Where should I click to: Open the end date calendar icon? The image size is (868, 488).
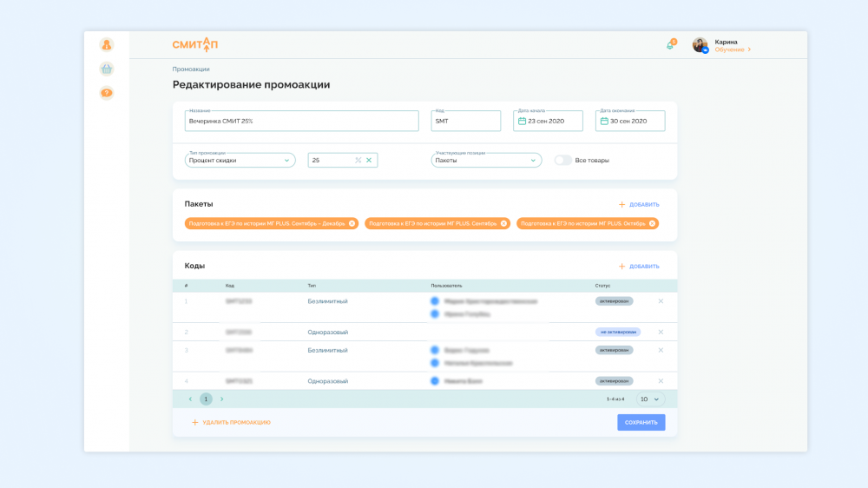tap(604, 121)
